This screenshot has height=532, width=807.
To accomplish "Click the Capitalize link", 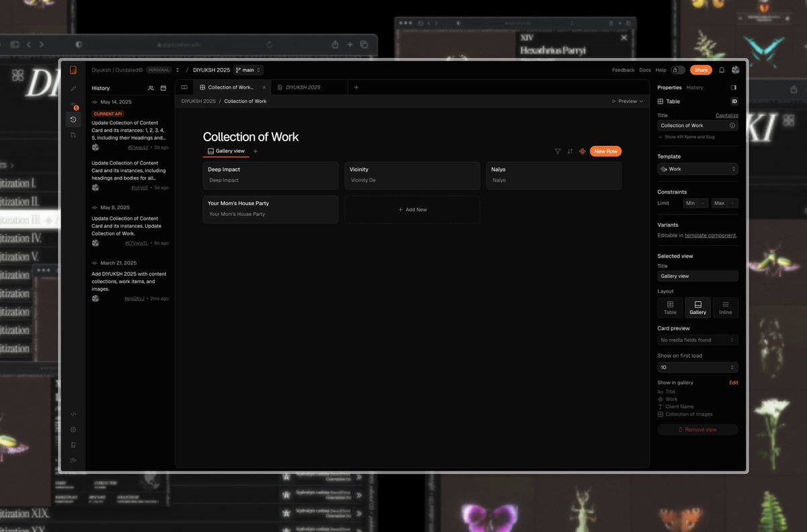I will pyautogui.click(x=727, y=116).
